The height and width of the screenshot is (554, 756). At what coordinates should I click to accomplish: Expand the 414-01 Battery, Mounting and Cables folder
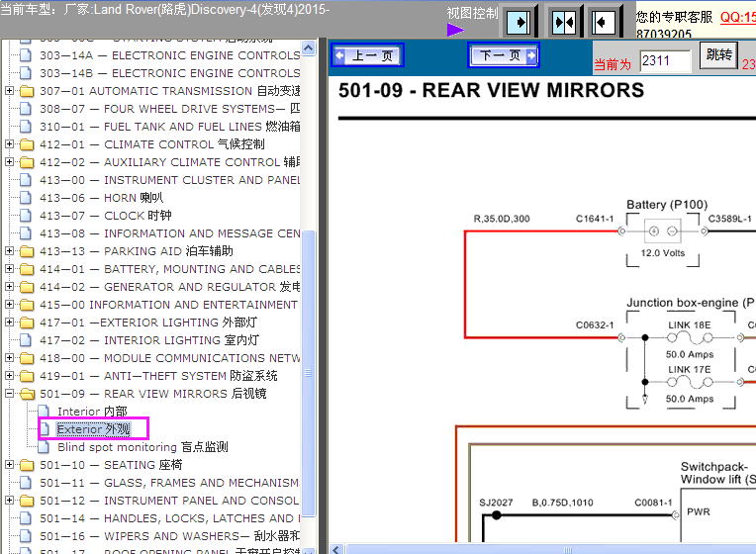9,268
